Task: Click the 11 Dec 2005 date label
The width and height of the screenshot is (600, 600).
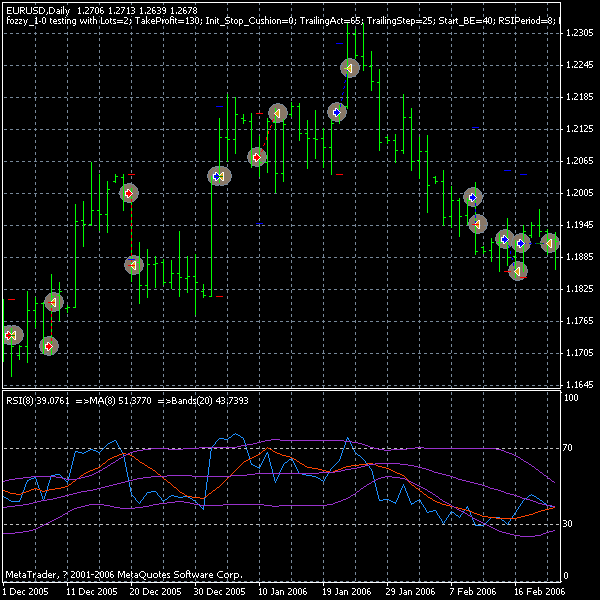Action: pos(92,592)
